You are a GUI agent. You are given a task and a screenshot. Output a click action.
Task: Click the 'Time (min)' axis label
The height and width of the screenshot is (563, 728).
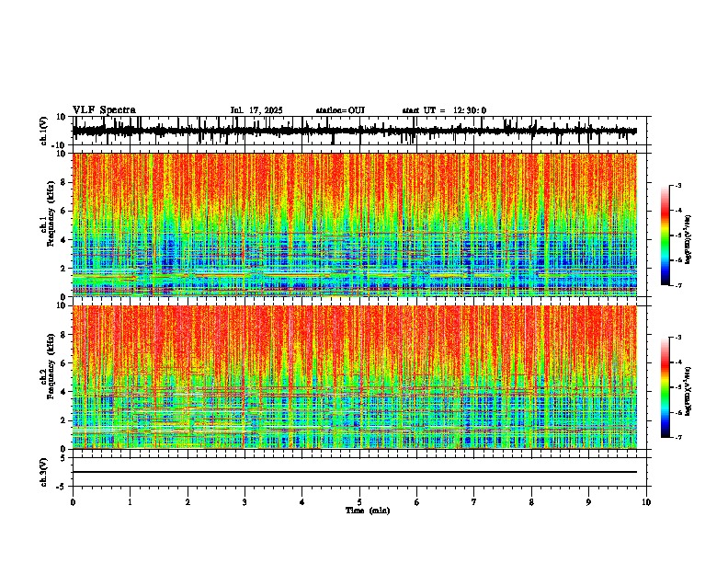click(x=368, y=511)
